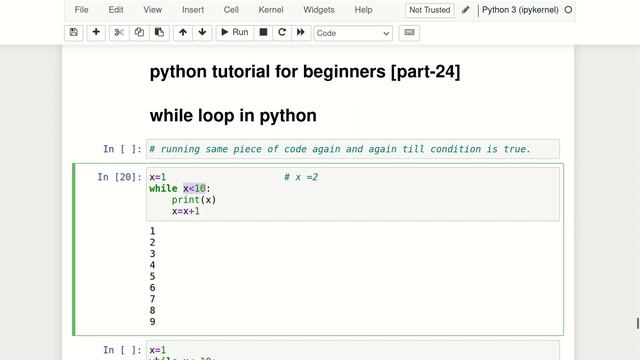The image size is (640, 360).
Task: Open the Kernel menu
Action: pyautogui.click(x=271, y=10)
